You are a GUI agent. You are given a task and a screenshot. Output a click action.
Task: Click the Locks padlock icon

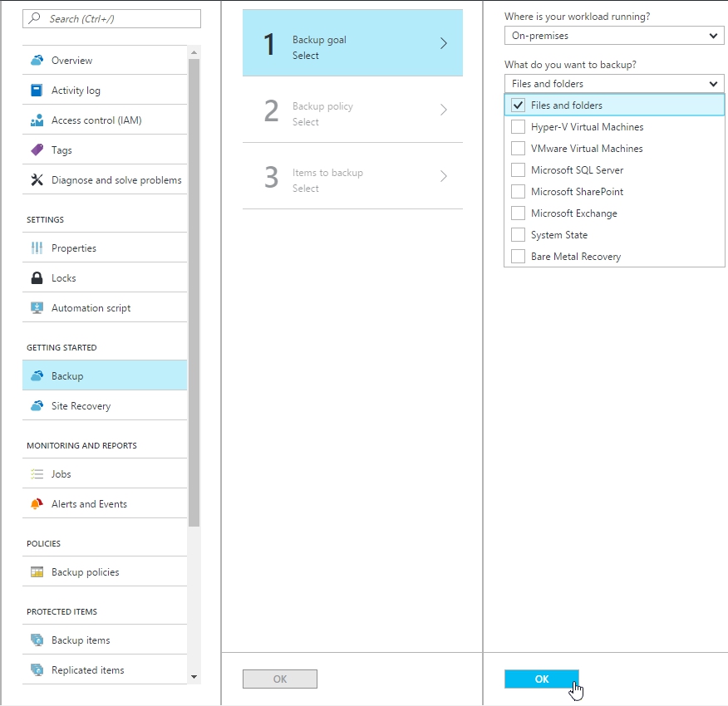[x=37, y=278]
